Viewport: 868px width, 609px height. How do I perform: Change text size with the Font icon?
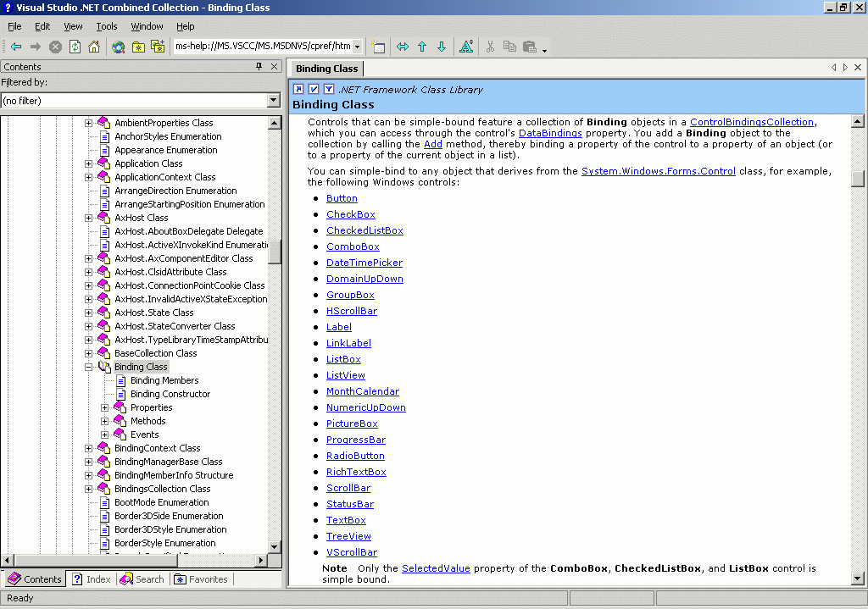tap(468, 47)
